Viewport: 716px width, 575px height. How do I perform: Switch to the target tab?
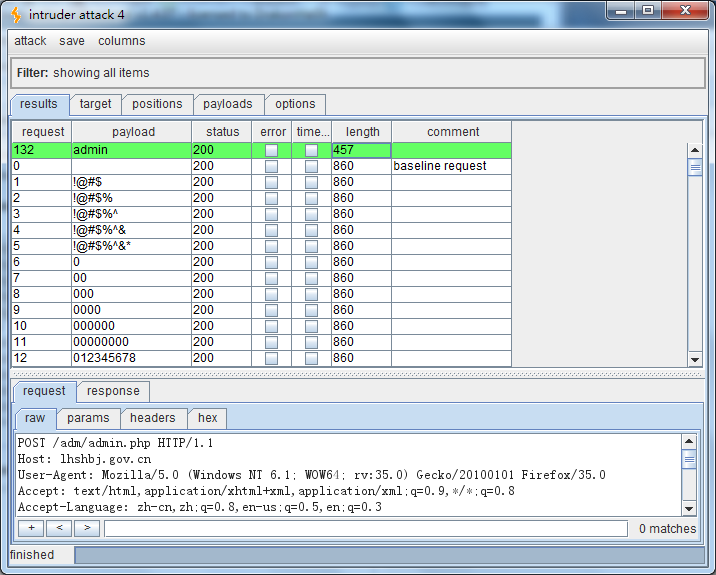pyautogui.click(x=95, y=104)
